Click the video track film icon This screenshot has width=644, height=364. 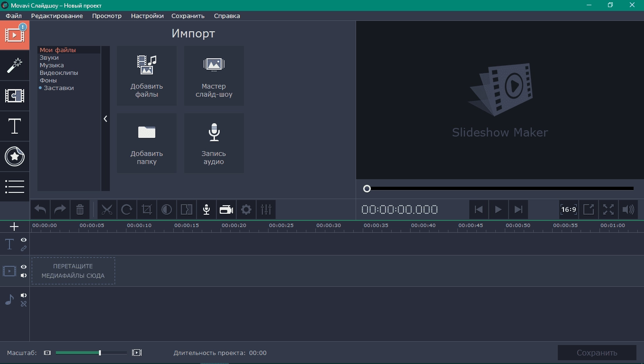(9, 271)
